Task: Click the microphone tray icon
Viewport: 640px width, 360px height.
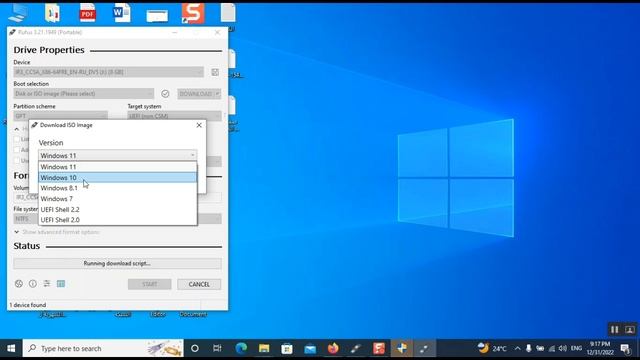Action: coord(529,348)
